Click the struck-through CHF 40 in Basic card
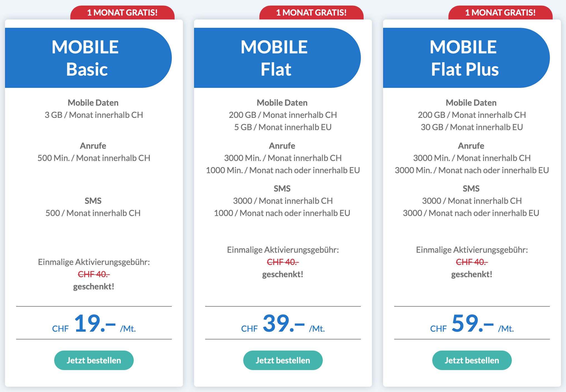566x392 pixels. click(x=94, y=274)
